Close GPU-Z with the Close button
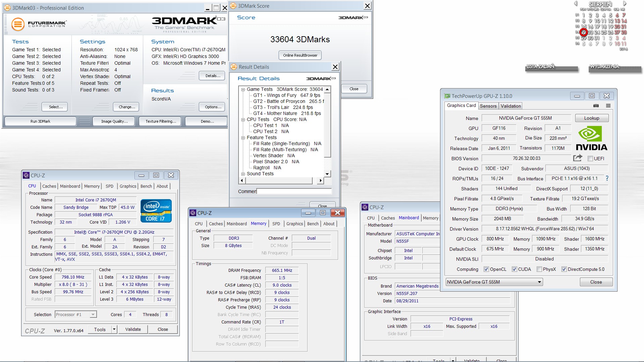Screen dimensions: 644x362 596,282
